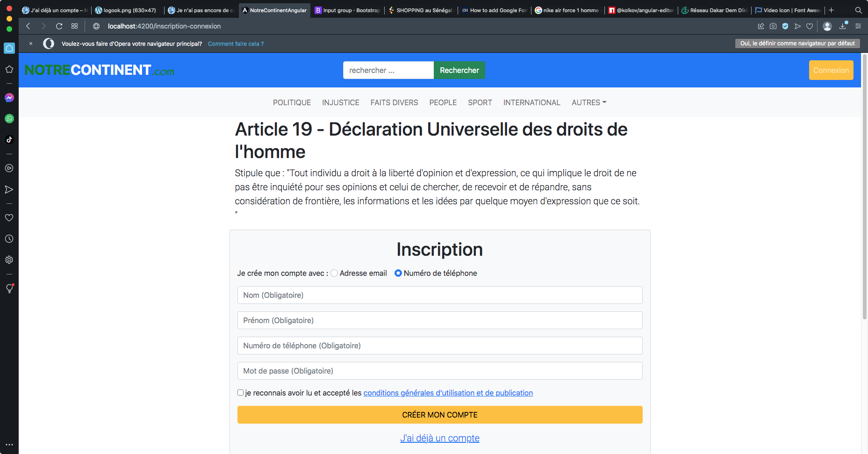This screenshot has height=454, width=868.
Task: Click the CRÉER MON COMPTE button
Action: point(439,415)
